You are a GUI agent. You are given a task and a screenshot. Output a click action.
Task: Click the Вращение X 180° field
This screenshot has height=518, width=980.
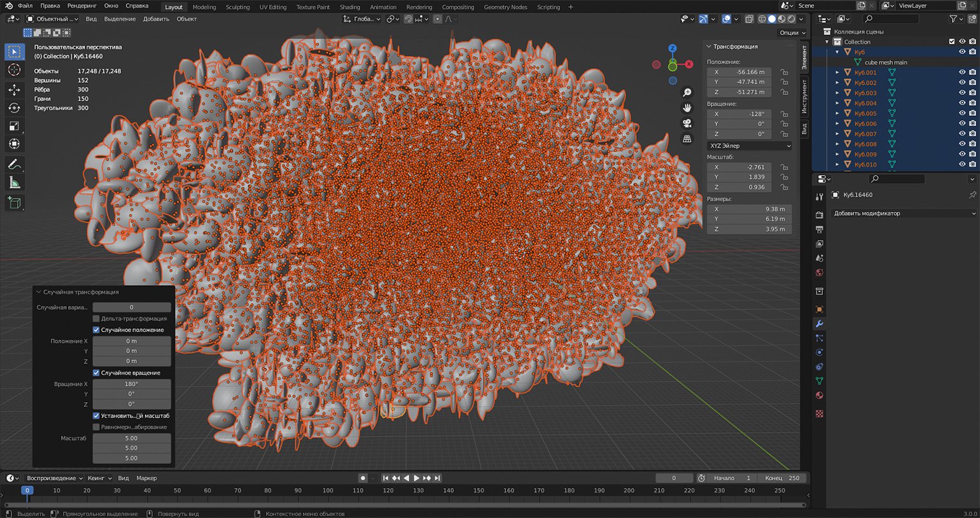pyautogui.click(x=132, y=384)
